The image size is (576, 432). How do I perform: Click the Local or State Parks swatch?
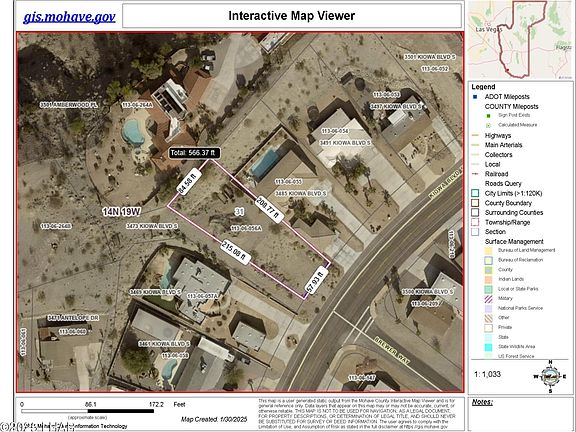[x=488, y=289]
